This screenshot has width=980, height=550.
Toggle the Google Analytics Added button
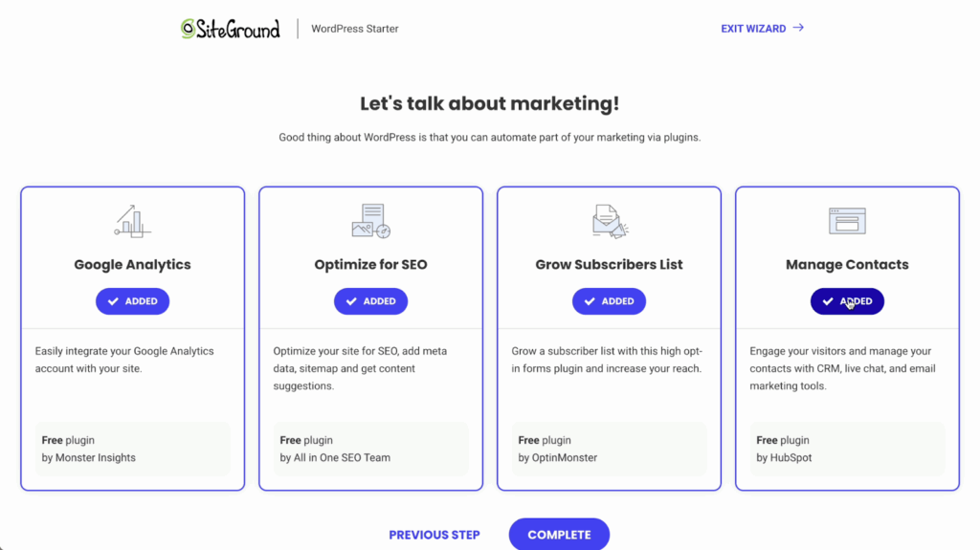pyautogui.click(x=132, y=301)
